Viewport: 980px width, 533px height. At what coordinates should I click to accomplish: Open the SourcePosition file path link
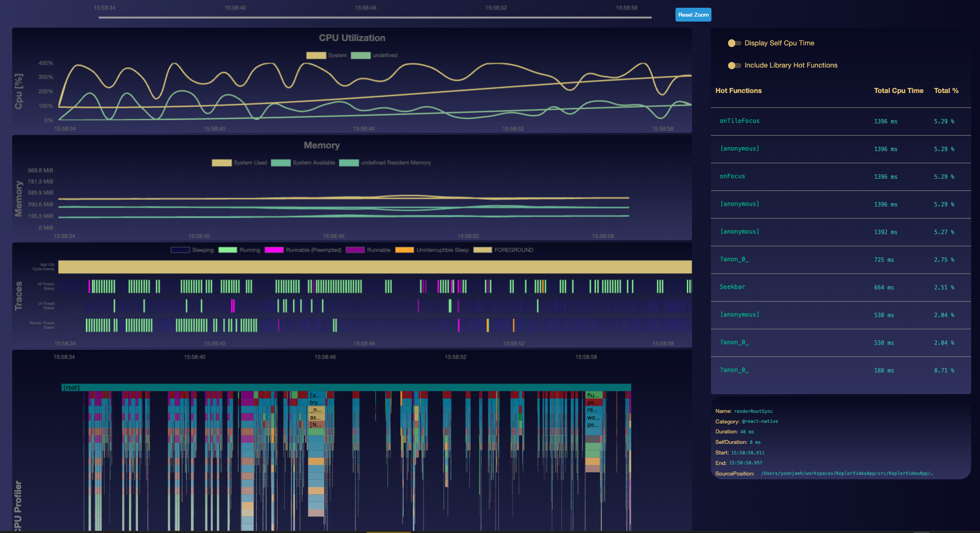pos(847,474)
